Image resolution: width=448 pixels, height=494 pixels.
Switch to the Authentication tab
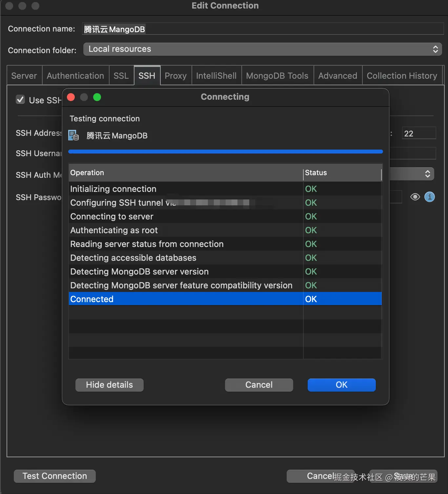point(75,76)
